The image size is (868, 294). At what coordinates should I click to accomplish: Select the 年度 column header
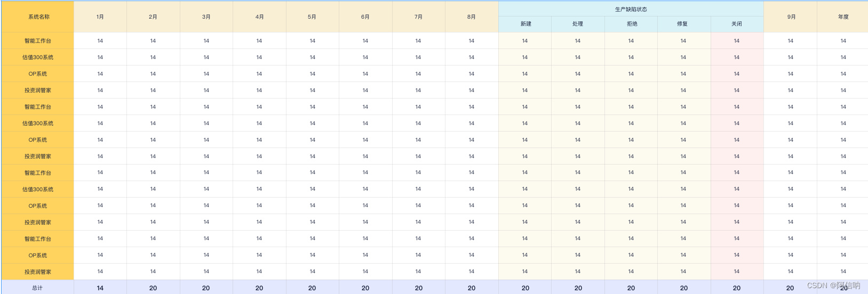(x=843, y=17)
